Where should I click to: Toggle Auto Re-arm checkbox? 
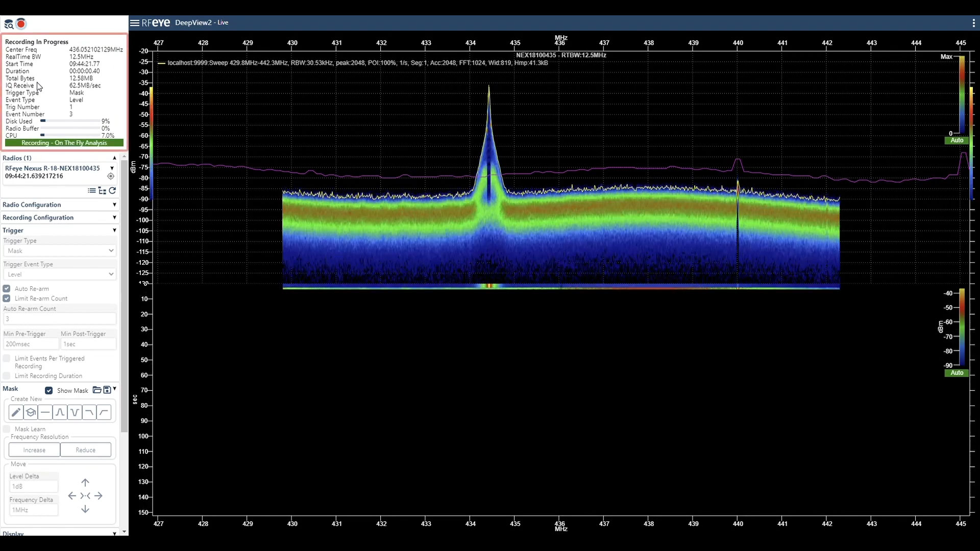tap(7, 289)
